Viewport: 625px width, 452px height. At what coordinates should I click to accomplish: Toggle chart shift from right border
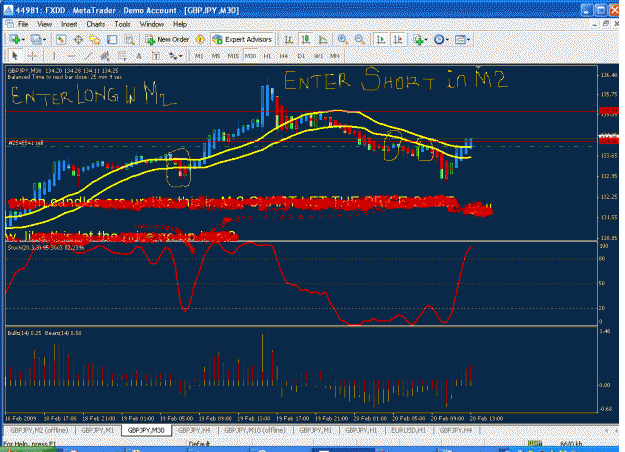398,39
